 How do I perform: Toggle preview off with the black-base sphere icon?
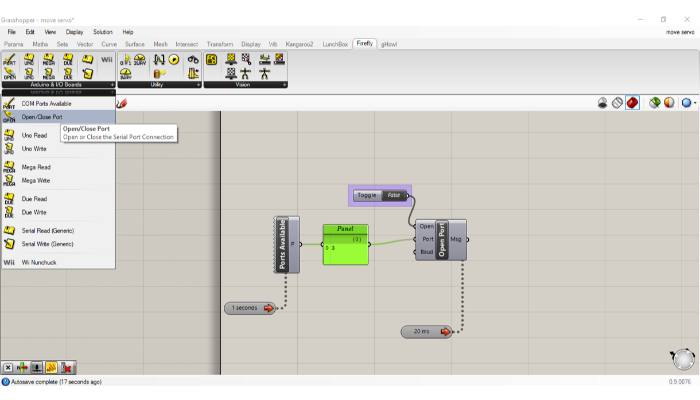(x=602, y=103)
